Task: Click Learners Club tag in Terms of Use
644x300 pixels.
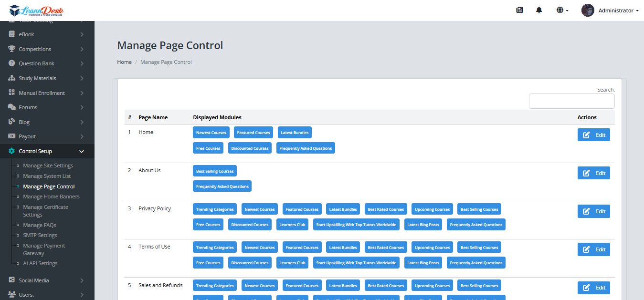Action: pos(292,263)
